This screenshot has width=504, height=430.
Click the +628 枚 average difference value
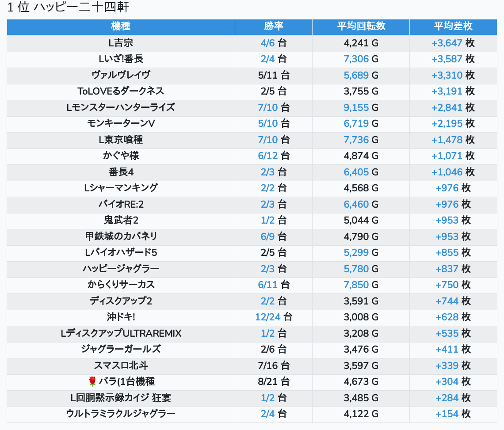[x=453, y=317]
